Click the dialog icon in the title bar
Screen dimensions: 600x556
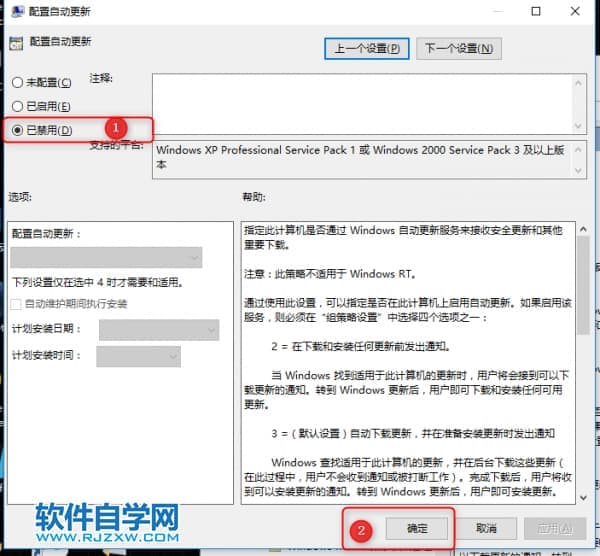tap(13, 12)
